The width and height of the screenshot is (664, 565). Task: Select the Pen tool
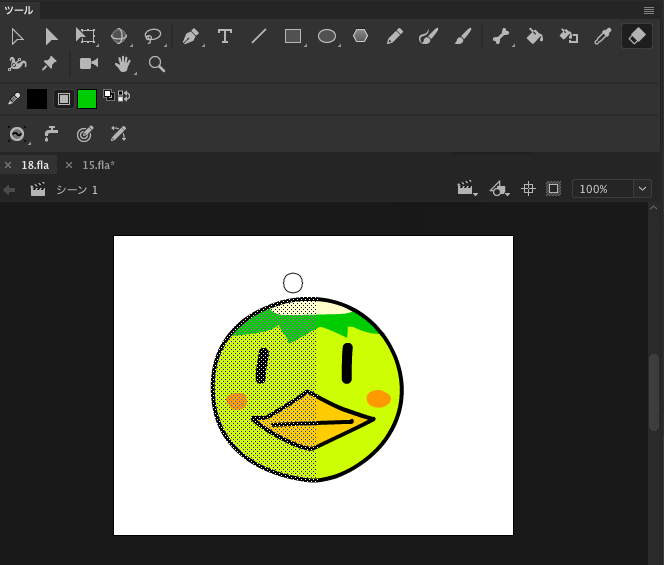point(191,36)
